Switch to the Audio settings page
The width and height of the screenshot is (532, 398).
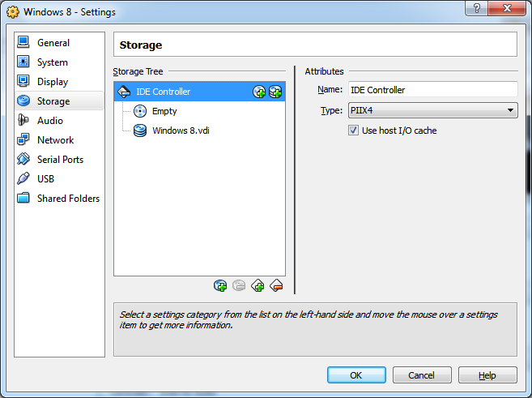[50, 121]
